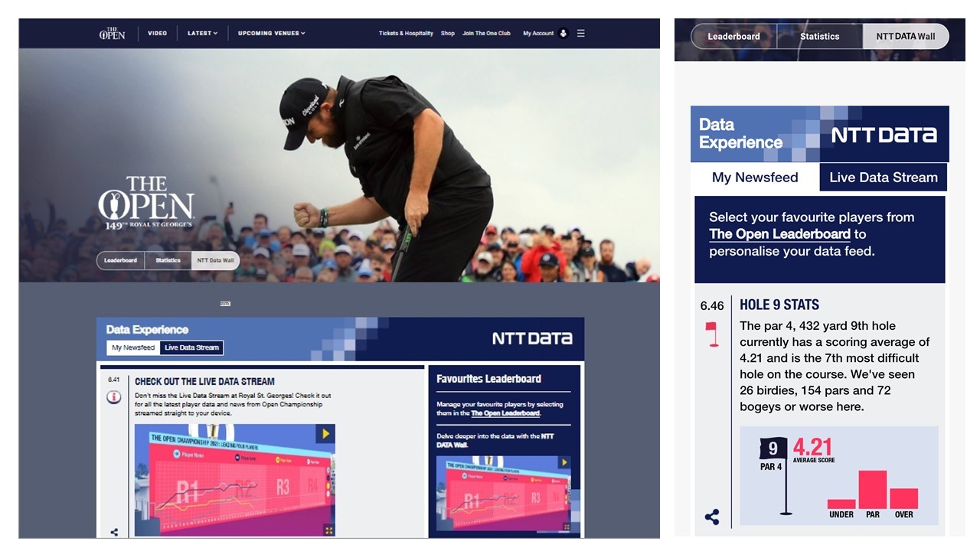
Task: Switch to Leaderboard in the mobile pill toggle
Action: tap(733, 37)
